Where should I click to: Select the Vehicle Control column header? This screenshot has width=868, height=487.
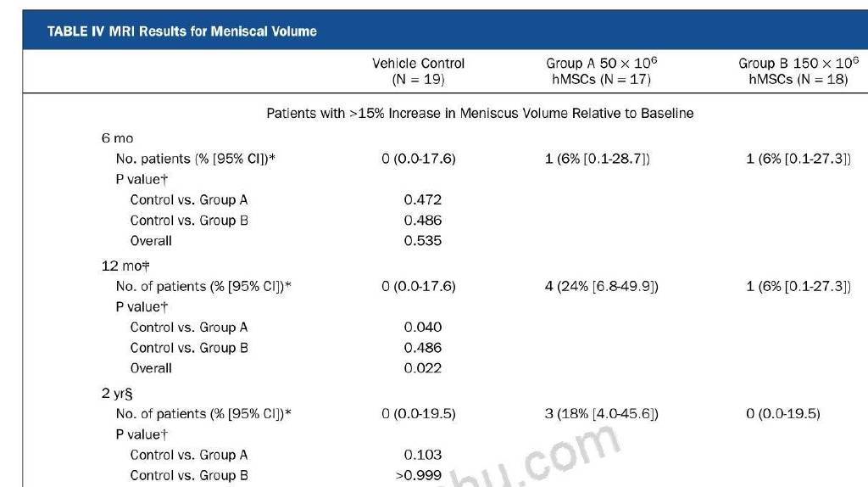418,71
